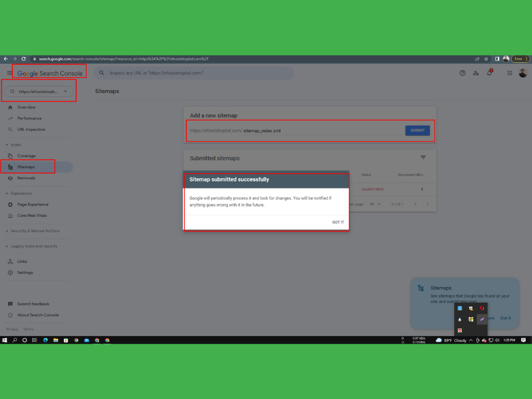532x399 pixels.
Task: Click the browser forward arrow
Action: click(14, 59)
